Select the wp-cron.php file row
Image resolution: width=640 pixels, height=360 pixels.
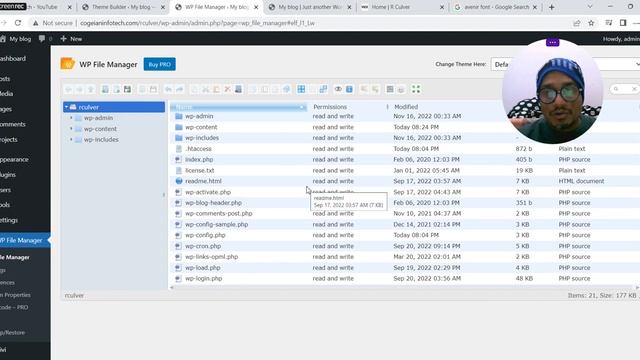(x=404, y=246)
